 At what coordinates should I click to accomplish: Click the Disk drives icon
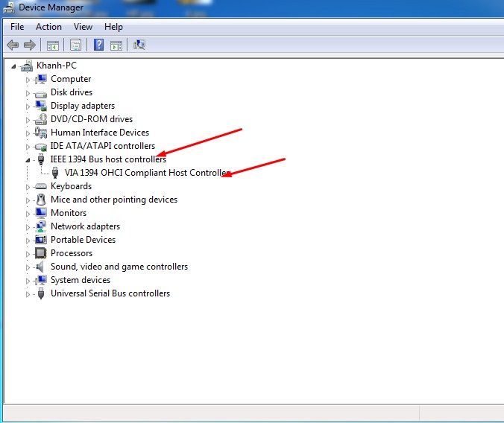point(41,94)
